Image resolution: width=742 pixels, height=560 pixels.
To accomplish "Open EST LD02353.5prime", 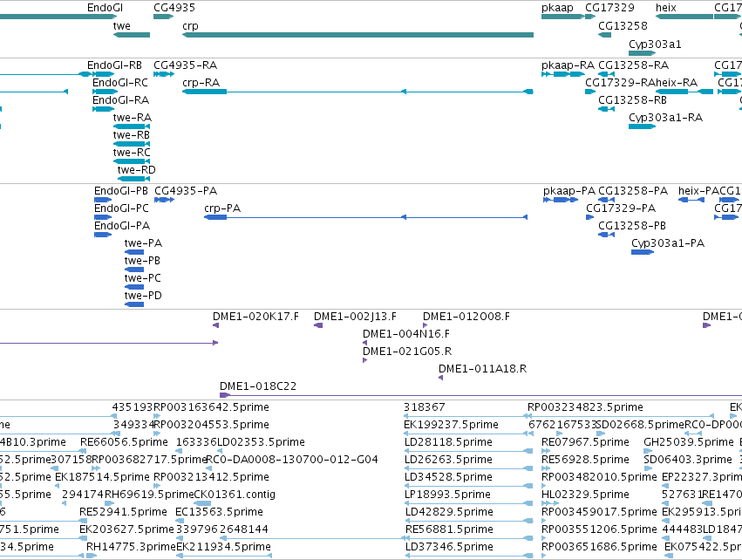I will pos(262,442).
